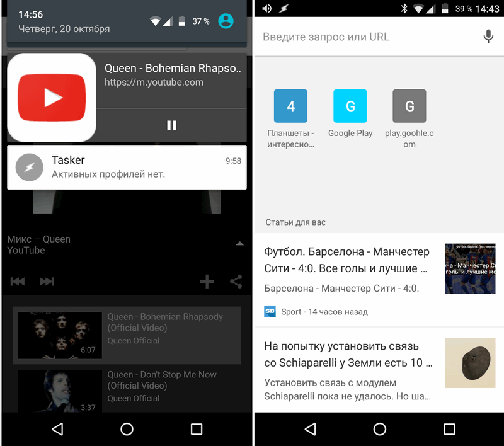
Task: Expand the Микс – Queen playlist arrow
Action: (x=239, y=244)
